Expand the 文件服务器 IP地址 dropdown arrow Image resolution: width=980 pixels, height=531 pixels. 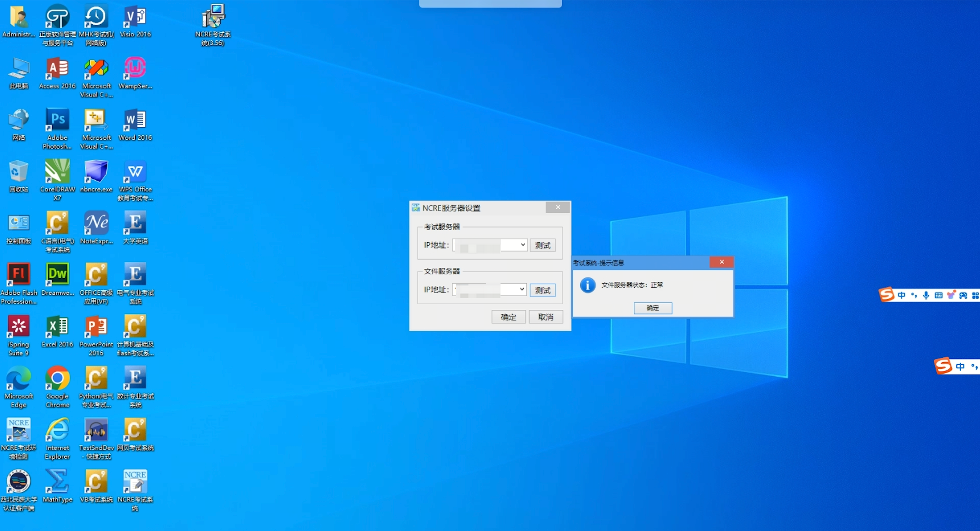pyautogui.click(x=522, y=289)
